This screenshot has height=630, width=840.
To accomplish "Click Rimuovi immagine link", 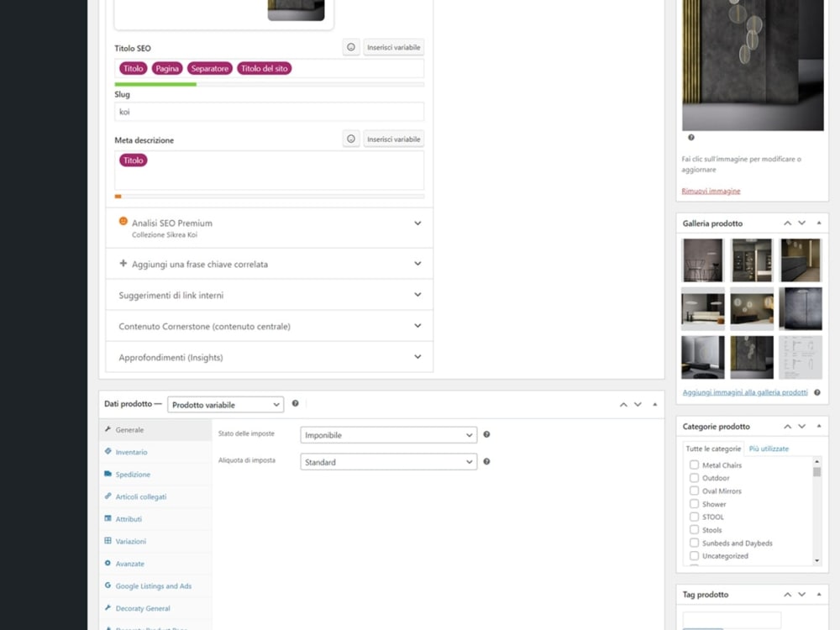I will click(711, 191).
